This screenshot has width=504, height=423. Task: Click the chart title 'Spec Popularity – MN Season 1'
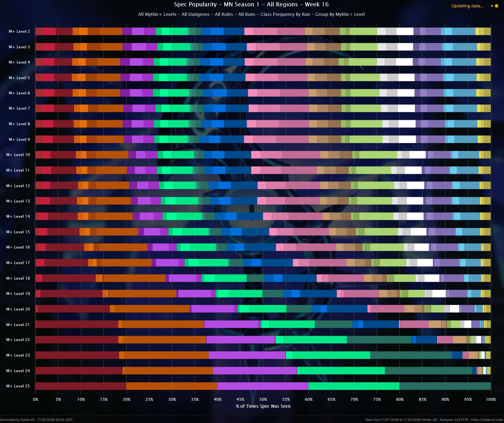click(x=251, y=4)
